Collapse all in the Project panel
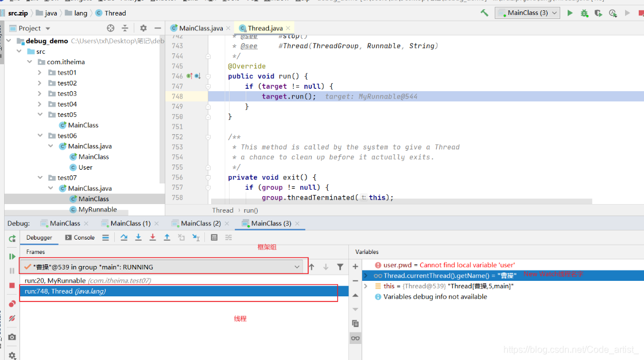 tap(125, 28)
